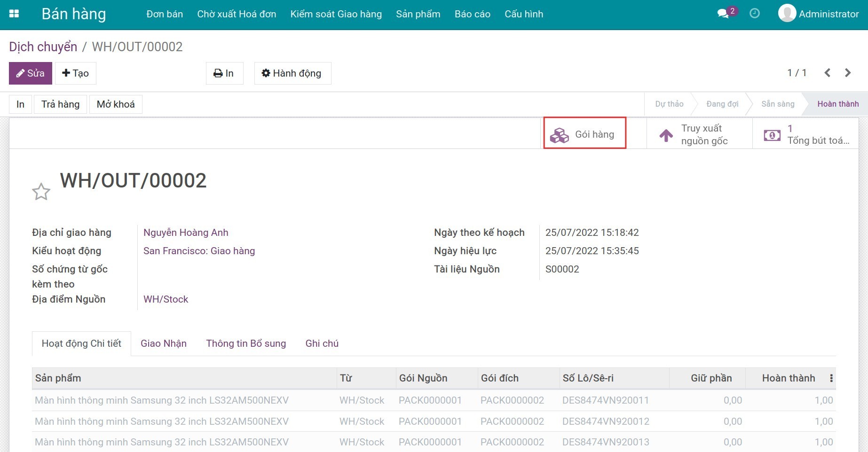Open the Nguyễn Hoàng Anh address link
Screen dimensions: 868x452
[x=186, y=233]
